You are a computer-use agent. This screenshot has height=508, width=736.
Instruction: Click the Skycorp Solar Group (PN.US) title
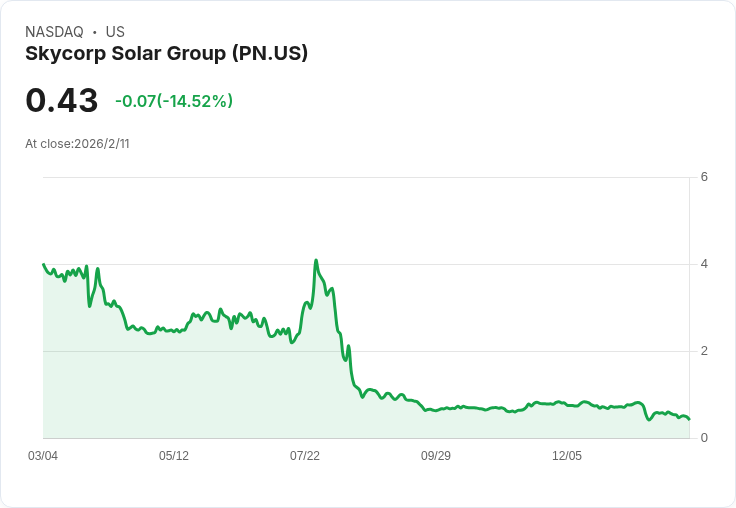point(167,54)
